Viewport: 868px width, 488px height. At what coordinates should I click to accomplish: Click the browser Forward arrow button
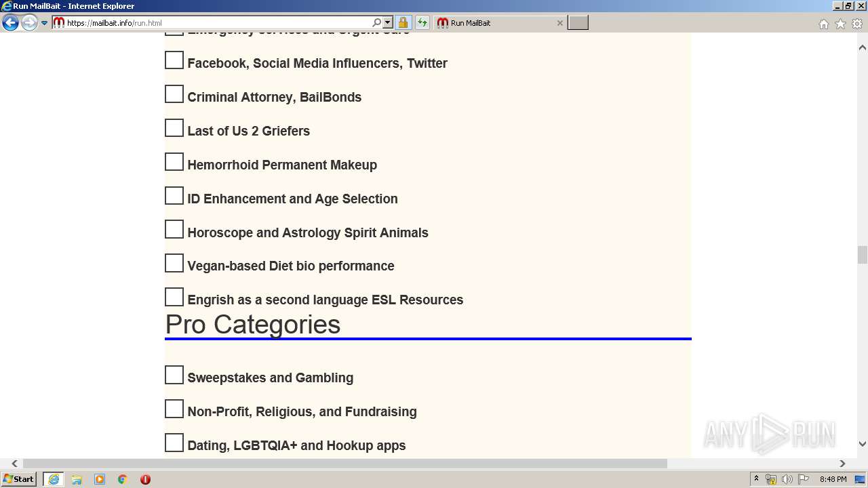(29, 23)
